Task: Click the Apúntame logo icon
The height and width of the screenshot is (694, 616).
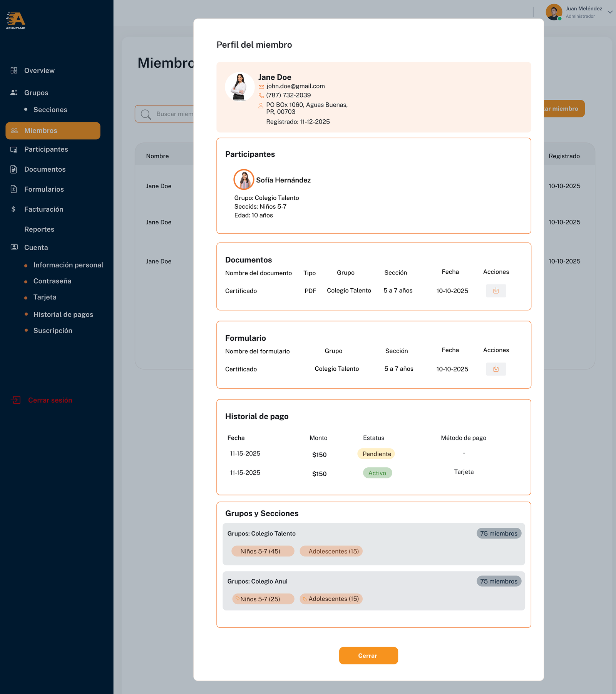Action: (x=15, y=20)
